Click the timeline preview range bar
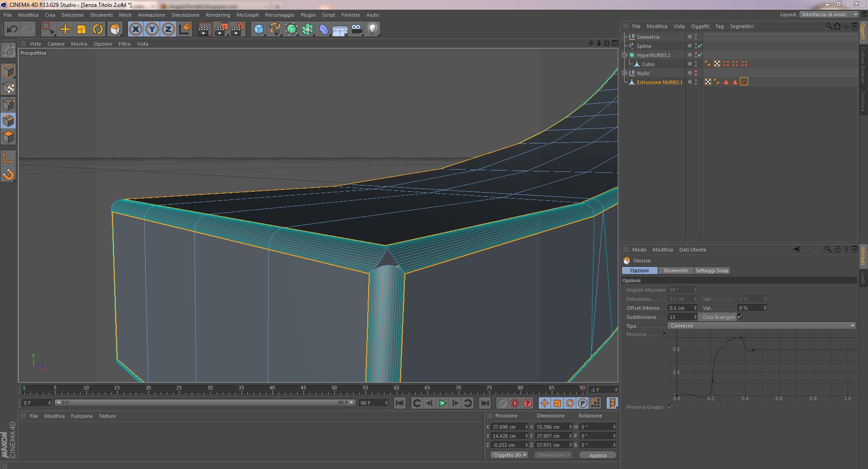 pos(205,403)
